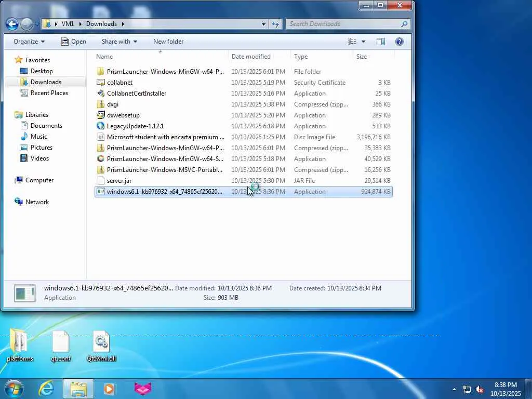Expand the view options dropdown arrow
This screenshot has height=399, width=532.
click(x=363, y=42)
